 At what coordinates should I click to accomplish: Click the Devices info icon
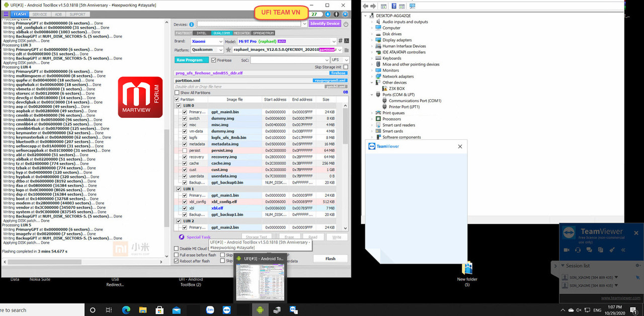(192, 24)
